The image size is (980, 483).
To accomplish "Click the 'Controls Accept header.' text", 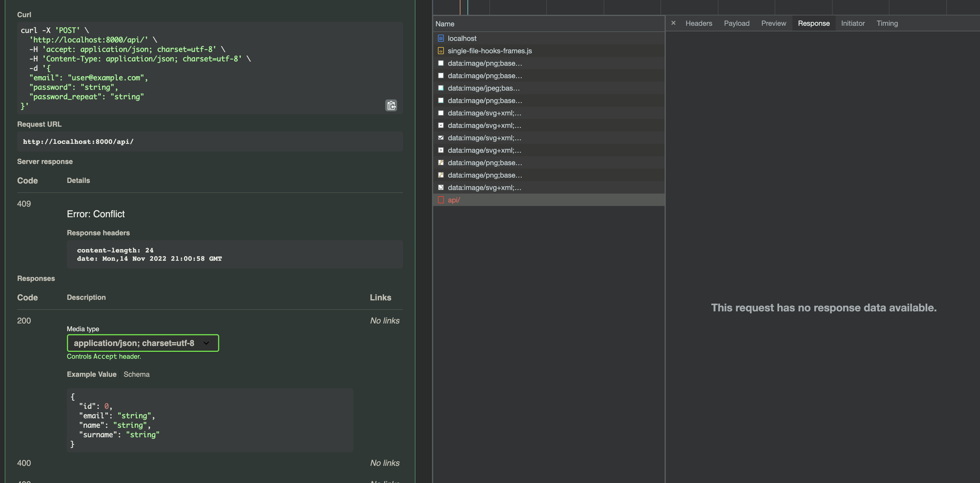I will coord(104,356).
